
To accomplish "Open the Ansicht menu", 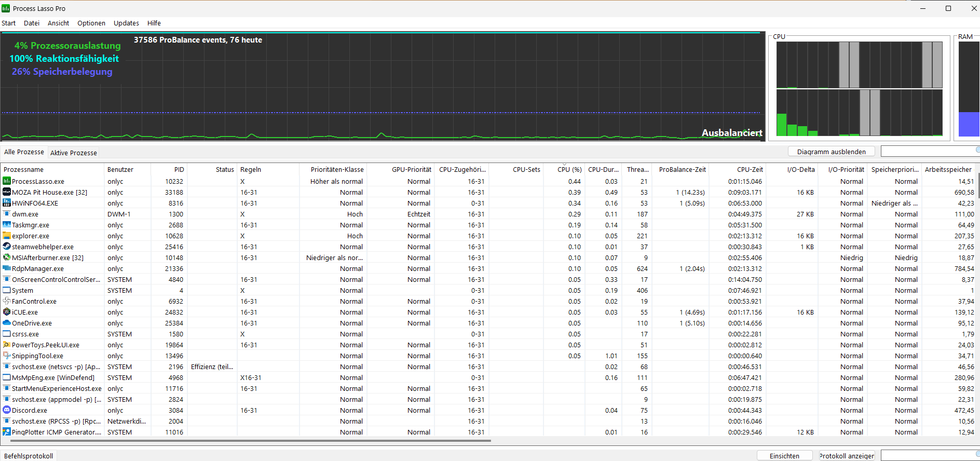I will [x=58, y=23].
